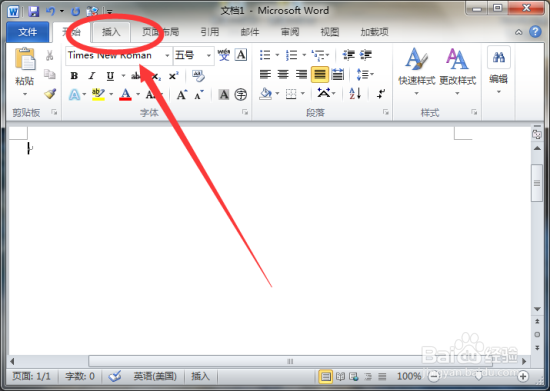Open the Quick Styles gallery

[x=416, y=72]
